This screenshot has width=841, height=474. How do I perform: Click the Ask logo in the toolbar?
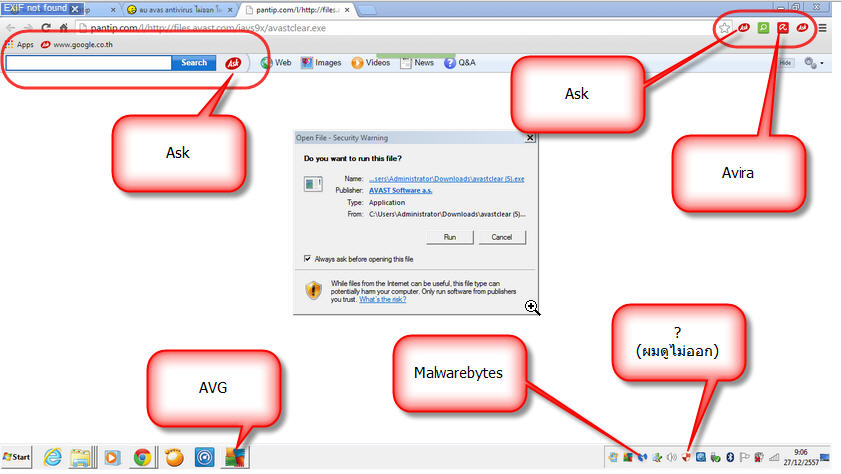(x=233, y=63)
